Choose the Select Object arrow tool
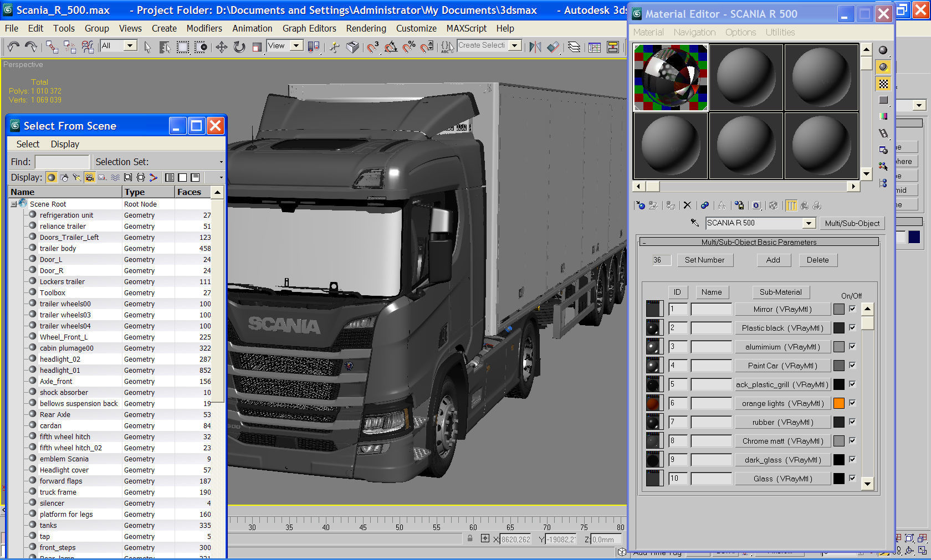Viewport: 931px width, 560px height. (x=147, y=47)
